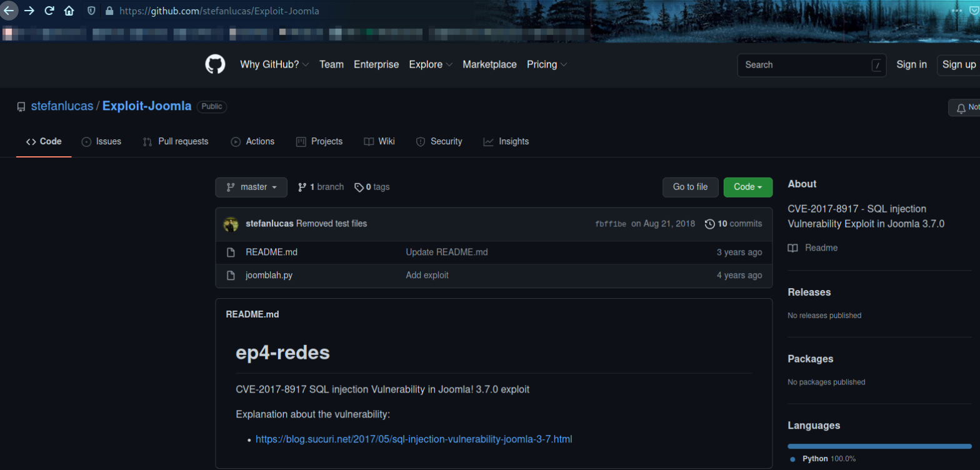Click the tag icon next to 0 tags
This screenshot has width=980, height=470.
click(x=359, y=187)
